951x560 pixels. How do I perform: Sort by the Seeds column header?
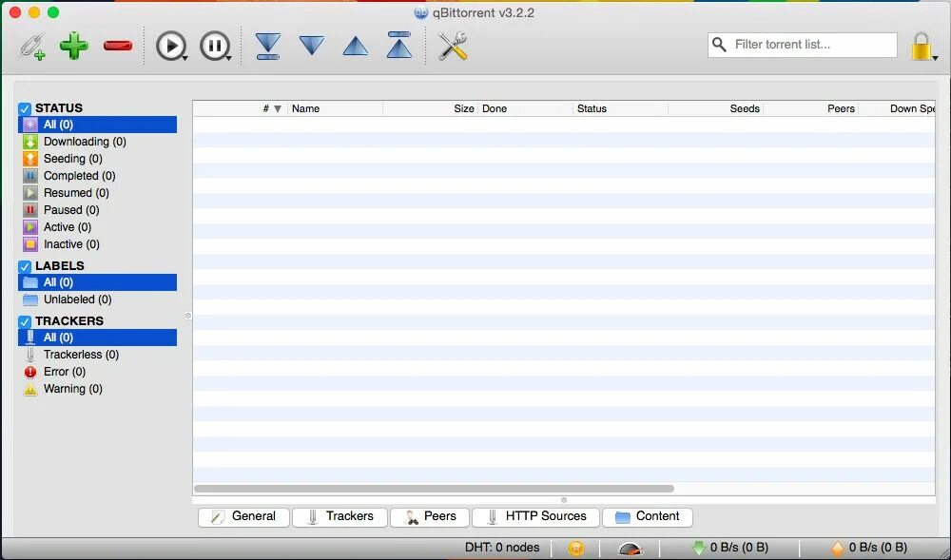tap(716, 108)
